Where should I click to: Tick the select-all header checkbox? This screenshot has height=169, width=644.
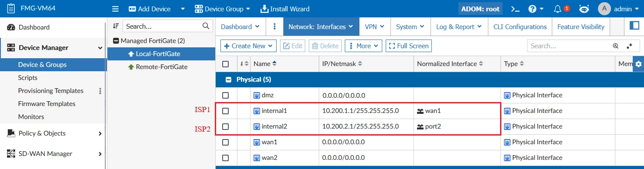tap(225, 64)
